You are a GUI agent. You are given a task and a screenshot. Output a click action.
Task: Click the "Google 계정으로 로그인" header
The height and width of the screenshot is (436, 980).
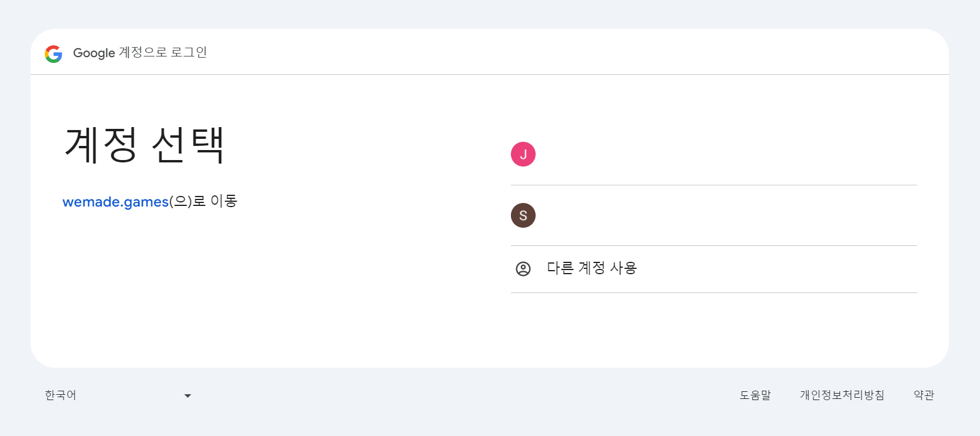(x=139, y=52)
